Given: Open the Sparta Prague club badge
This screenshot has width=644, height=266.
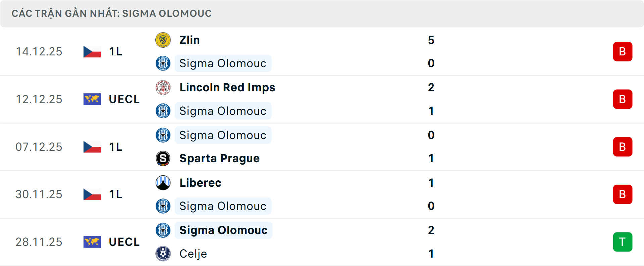Looking at the screenshot, I should coord(163,158).
